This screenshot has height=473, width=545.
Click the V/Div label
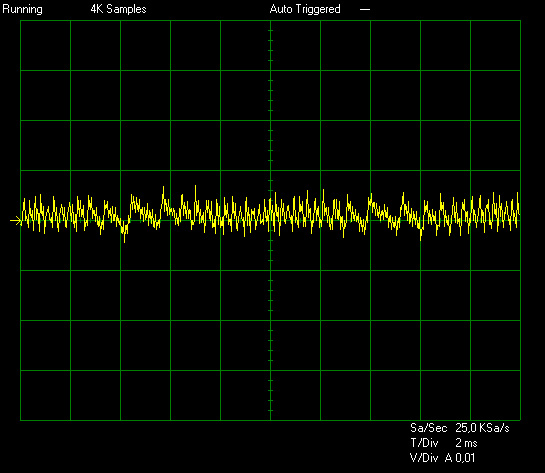tap(424, 458)
